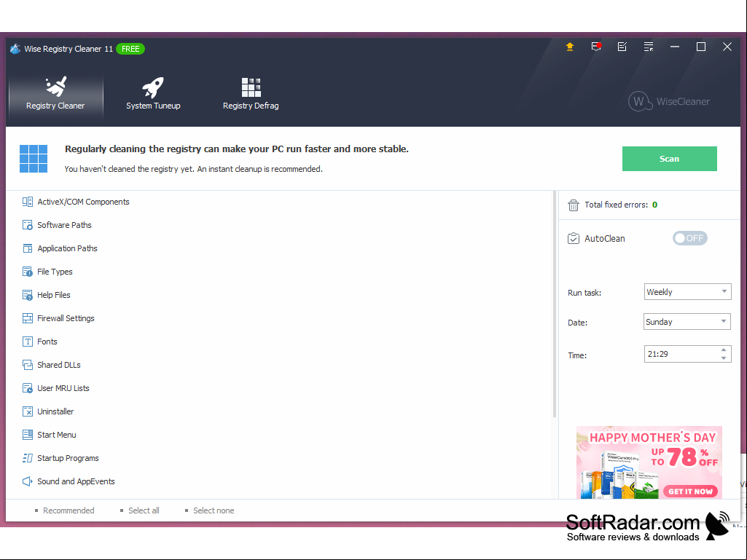The height and width of the screenshot is (560, 747).
Task: Click the Startup Programs icon
Action: (x=28, y=459)
